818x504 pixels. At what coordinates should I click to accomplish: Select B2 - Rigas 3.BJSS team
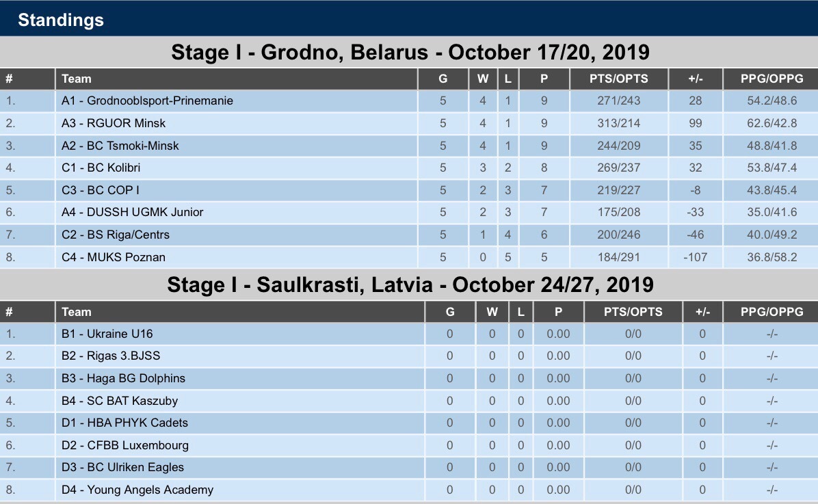[111, 356]
